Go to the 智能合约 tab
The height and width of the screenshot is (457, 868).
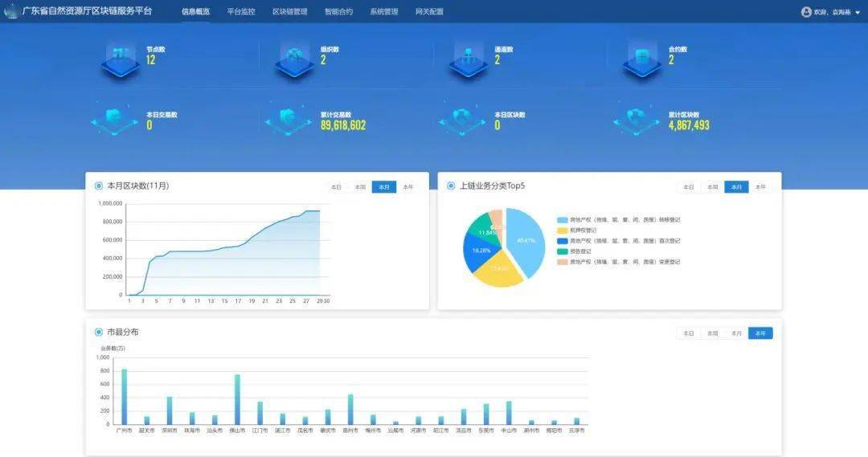338,12
